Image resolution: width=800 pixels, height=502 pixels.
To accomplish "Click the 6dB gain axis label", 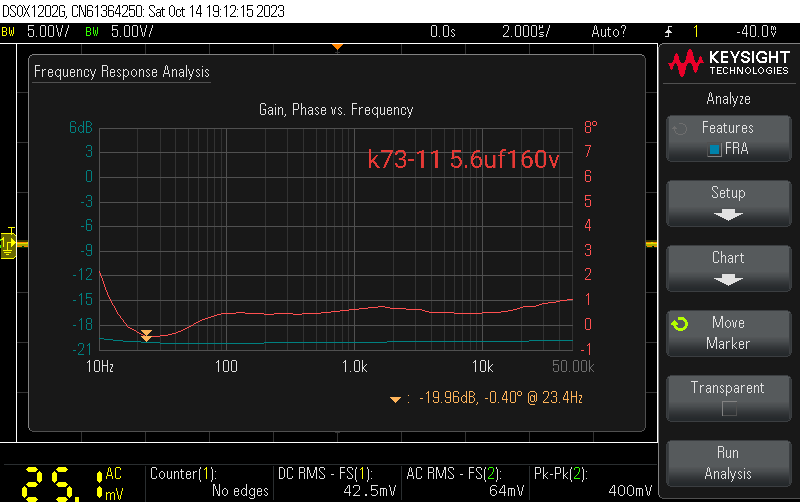I will 81,127.
